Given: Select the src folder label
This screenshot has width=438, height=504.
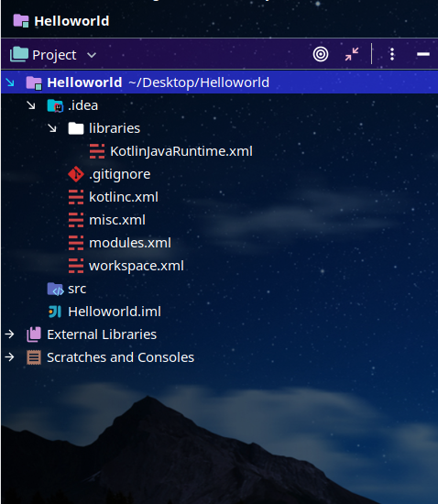Looking at the screenshot, I should tap(77, 289).
